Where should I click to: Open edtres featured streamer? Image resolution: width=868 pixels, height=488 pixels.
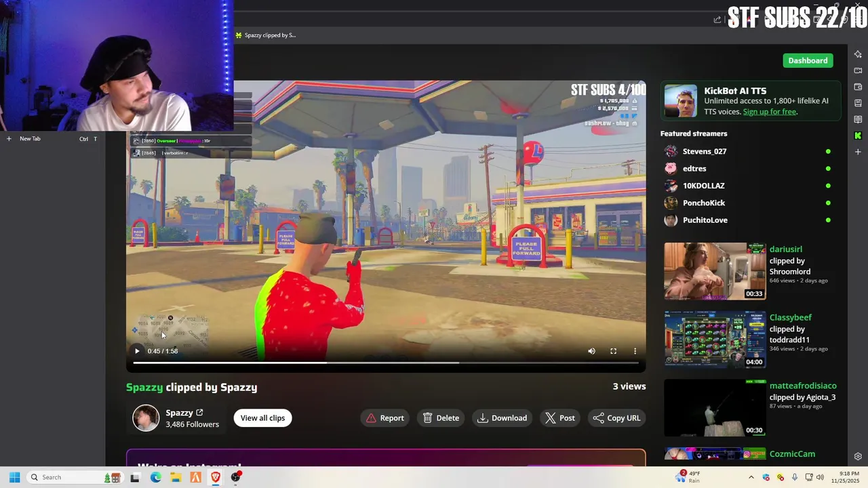pyautogui.click(x=694, y=168)
